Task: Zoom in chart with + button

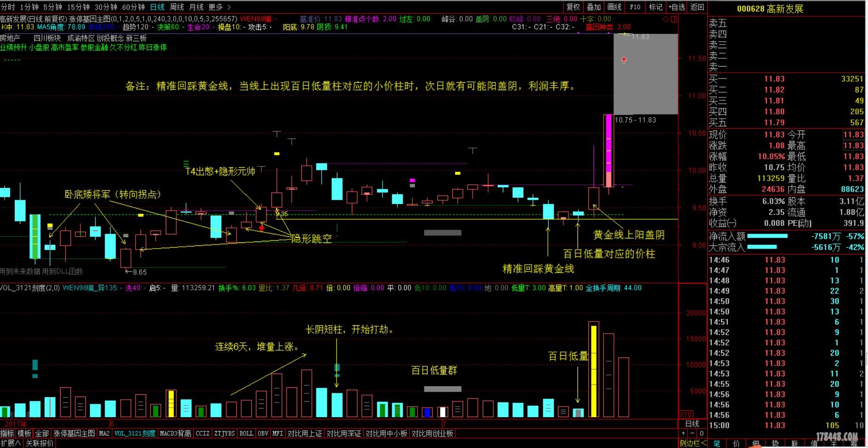Action: tap(683, 433)
